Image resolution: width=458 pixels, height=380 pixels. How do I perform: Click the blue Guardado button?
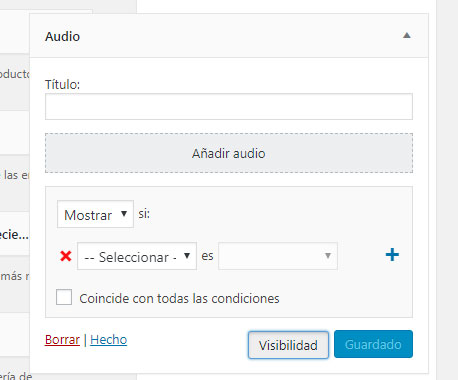click(373, 344)
